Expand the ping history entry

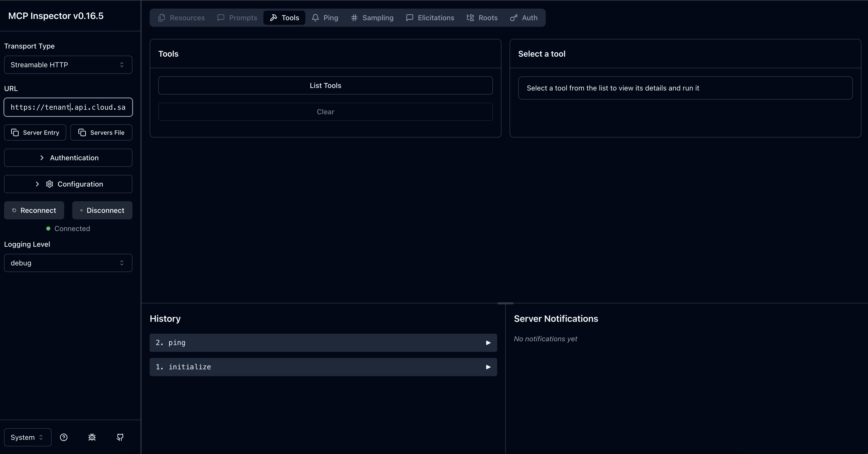pyautogui.click(x=323, y=343)
